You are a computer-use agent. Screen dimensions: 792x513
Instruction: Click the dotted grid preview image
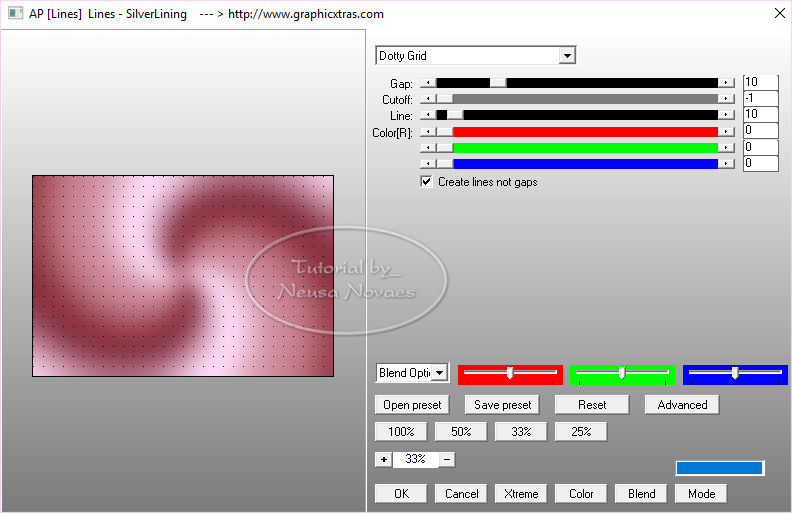tap(183, 276)
